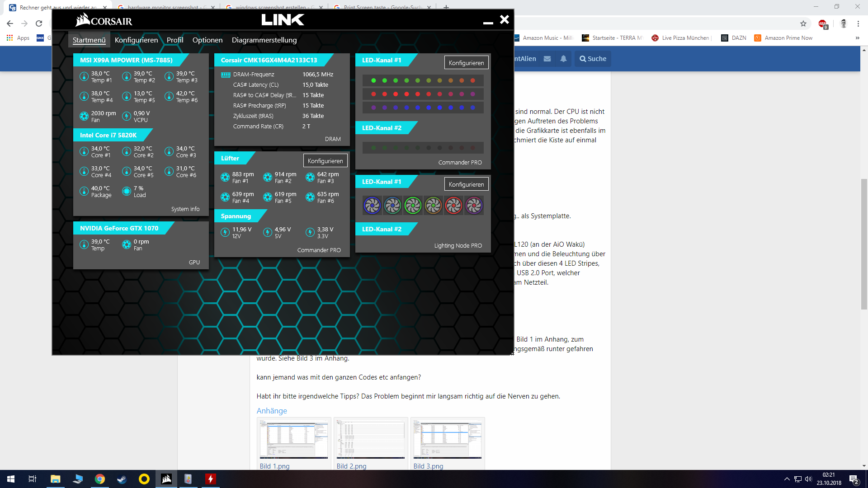Expand the bookmarks overflow chevron
Image resolution: width=868 pixels, height=488 pixels.
point(857,38)
